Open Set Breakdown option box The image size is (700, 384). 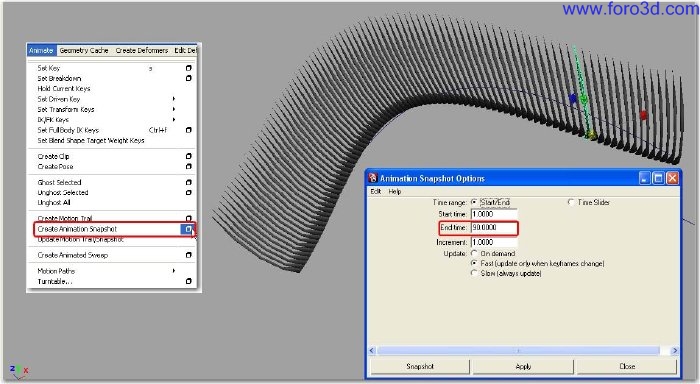point(188,78)
